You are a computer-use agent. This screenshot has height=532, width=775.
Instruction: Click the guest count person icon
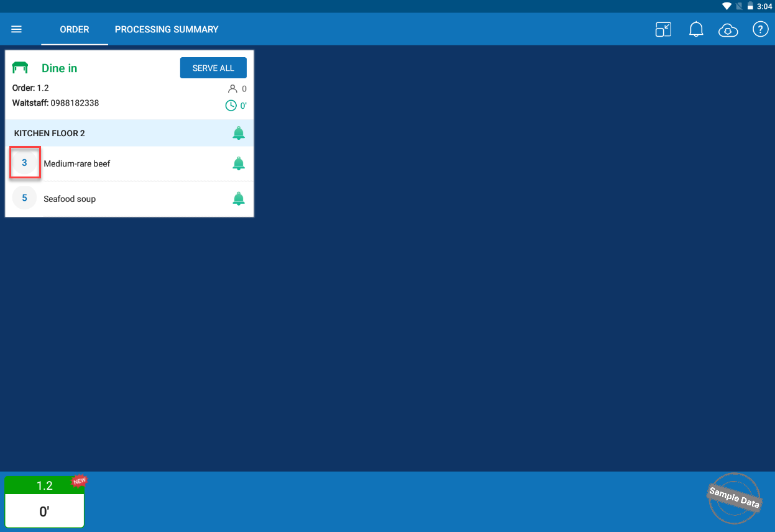tap(233, 89)
